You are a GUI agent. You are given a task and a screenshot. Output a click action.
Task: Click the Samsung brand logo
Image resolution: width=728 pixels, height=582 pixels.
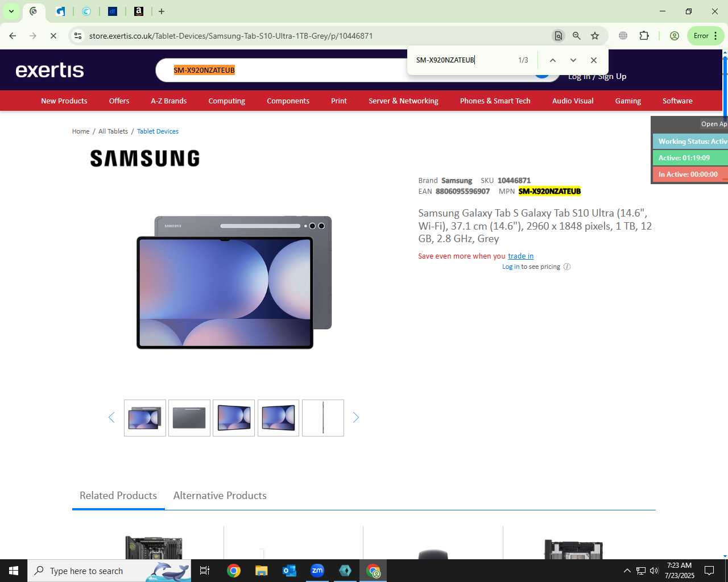(x=145, y=158)
